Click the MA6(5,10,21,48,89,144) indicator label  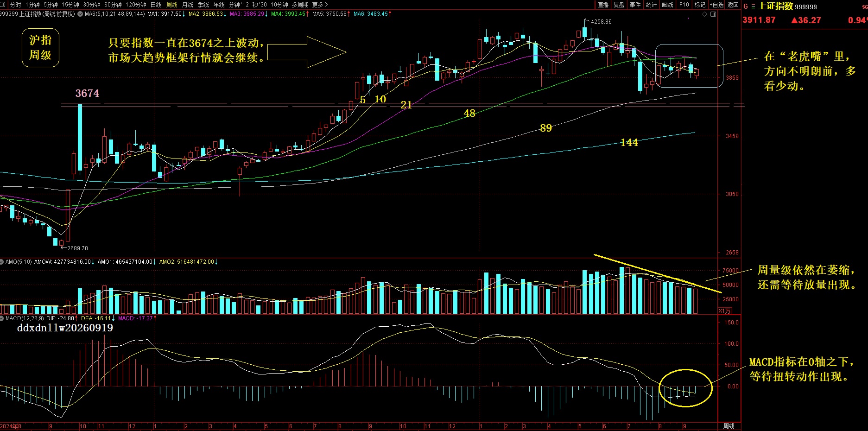point(115,14)
